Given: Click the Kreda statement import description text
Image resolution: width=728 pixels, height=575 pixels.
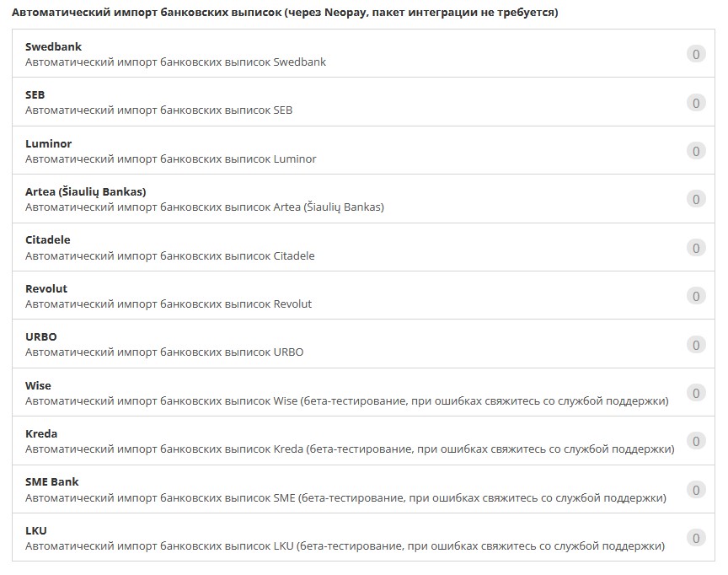Looking at the screenshot, I should (350, 449).
